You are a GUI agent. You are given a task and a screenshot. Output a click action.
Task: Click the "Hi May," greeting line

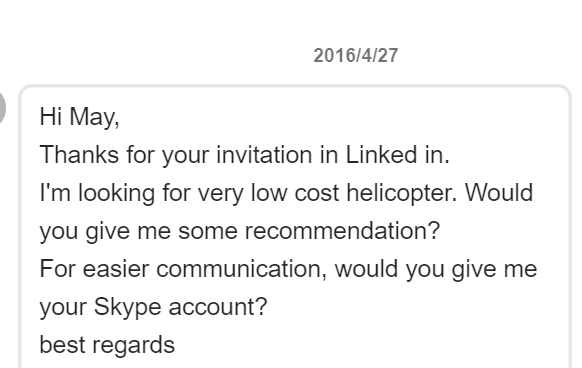pyautogui.click(x=79, y=117)
